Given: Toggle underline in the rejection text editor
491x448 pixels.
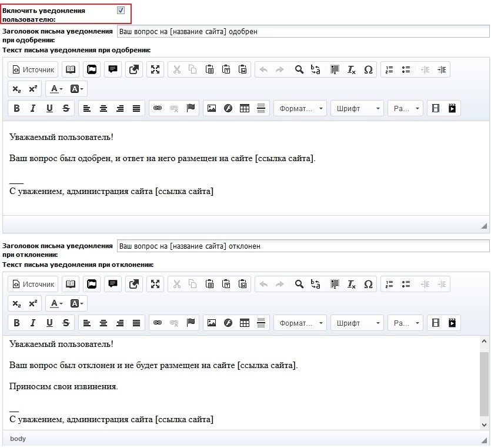Looking at the screenshot, I should point(49,323).
